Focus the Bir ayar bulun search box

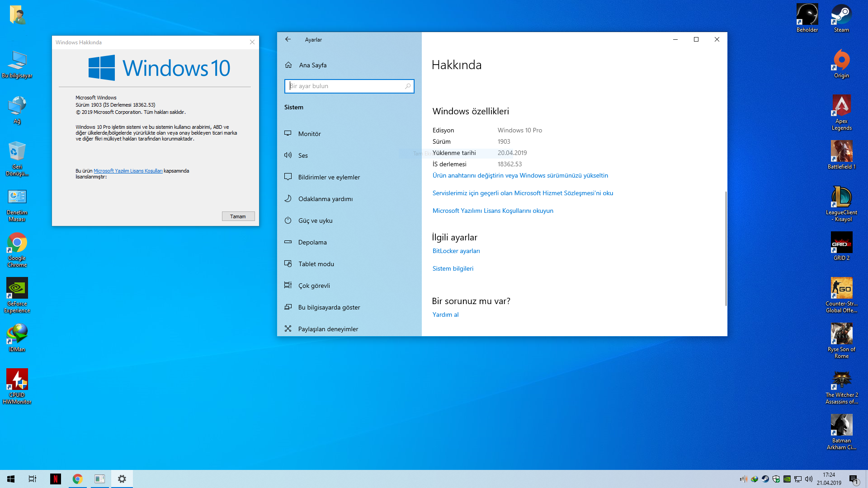click(x=349, y=86)
